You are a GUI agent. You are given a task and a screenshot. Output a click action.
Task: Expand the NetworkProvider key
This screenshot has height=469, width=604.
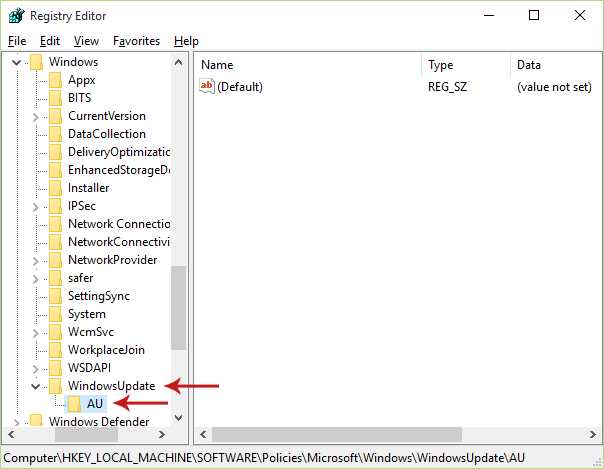pos(35,261)
